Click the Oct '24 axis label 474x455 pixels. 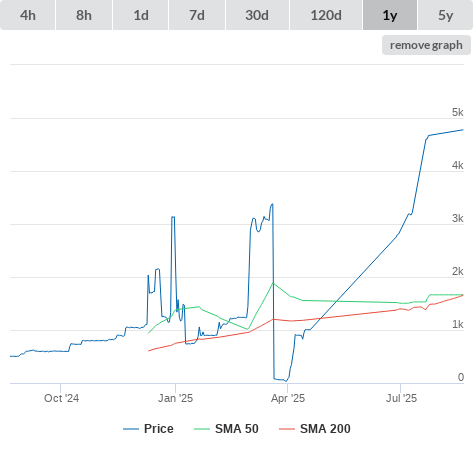(x=61, y=398)
